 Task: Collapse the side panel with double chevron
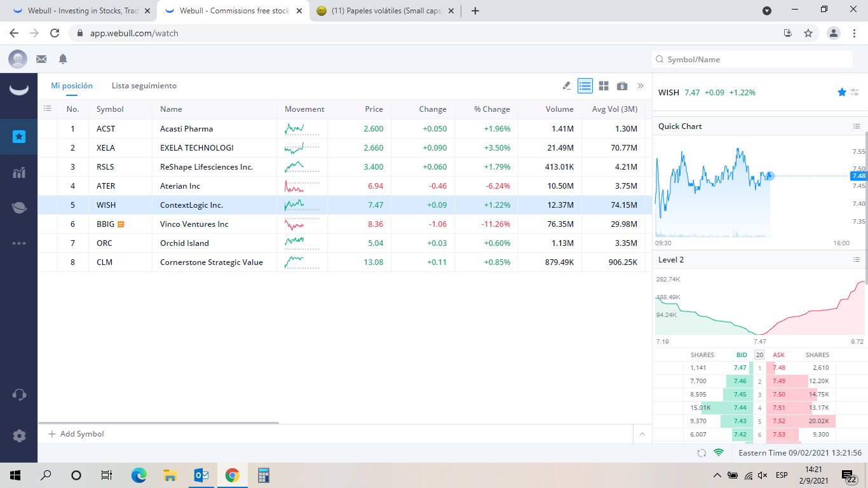pos(641,86)
